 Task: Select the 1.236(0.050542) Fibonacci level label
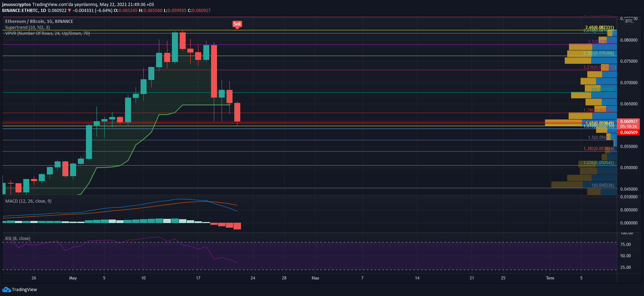[x=599, y=163]
